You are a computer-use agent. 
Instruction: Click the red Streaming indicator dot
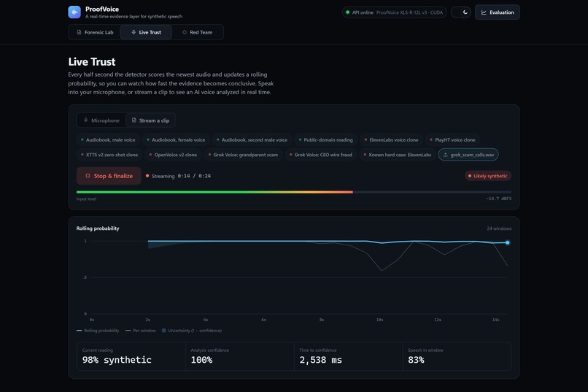coord(147,175)
